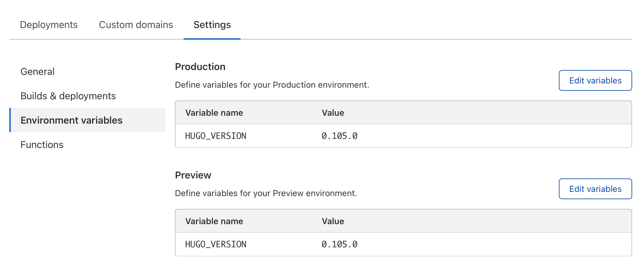Click the Production section heading
This screenshot has height=268, width=644.
[200, 67]
